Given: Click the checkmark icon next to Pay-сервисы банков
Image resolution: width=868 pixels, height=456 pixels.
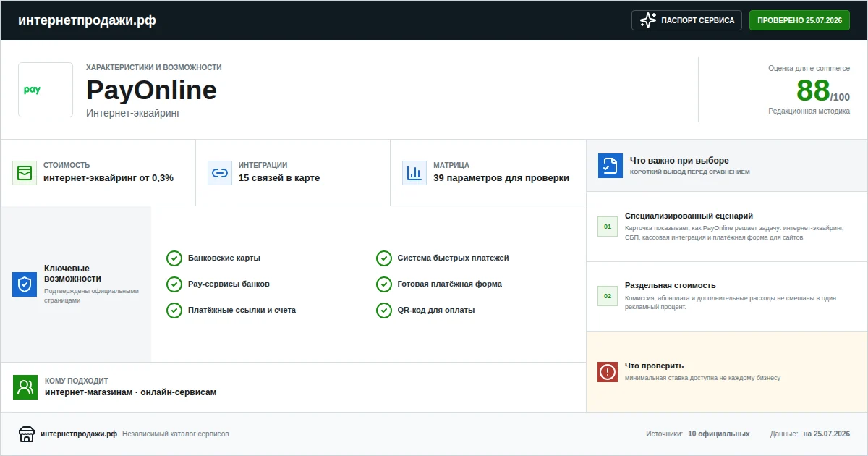Looking at the screenshot, I should 174,284.
